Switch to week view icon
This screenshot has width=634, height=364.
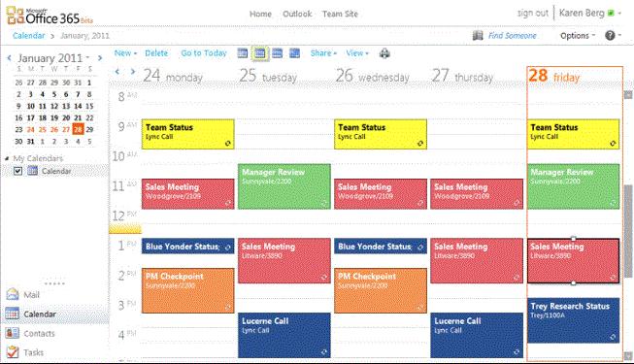click(278, 53)
